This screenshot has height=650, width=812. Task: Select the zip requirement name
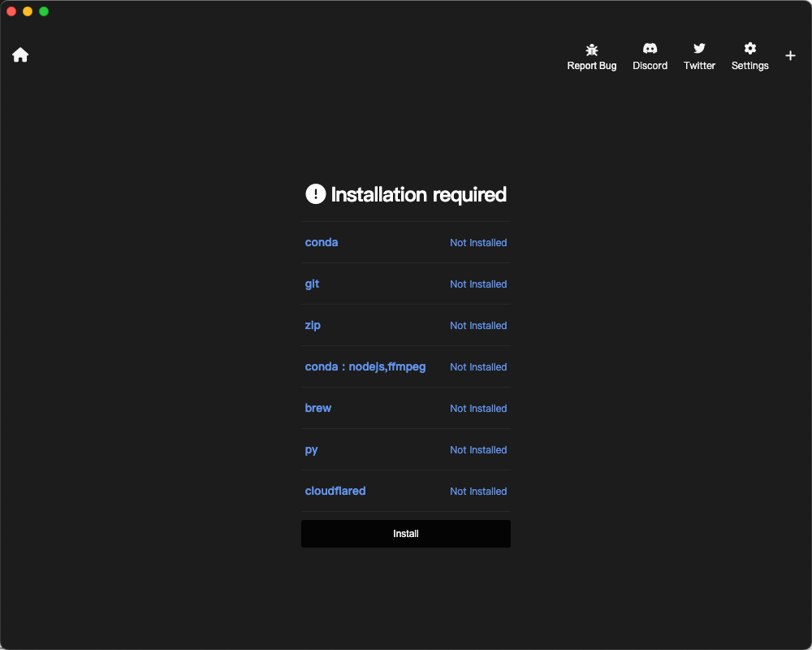[x=313, y=326]
